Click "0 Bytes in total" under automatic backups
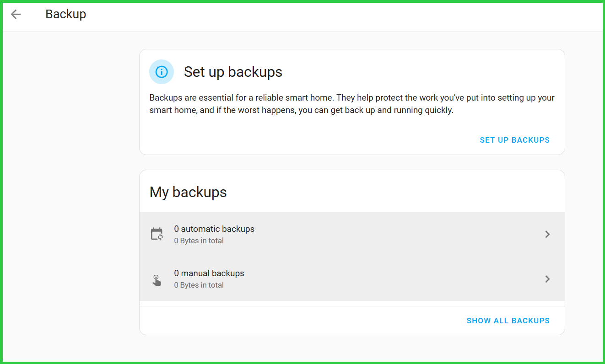 tap(199, 241)
